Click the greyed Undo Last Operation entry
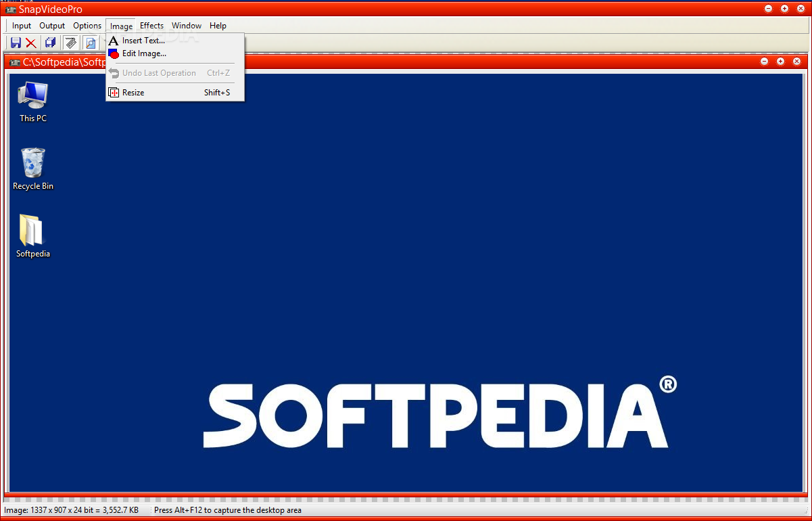 click(x=175, y=73)
